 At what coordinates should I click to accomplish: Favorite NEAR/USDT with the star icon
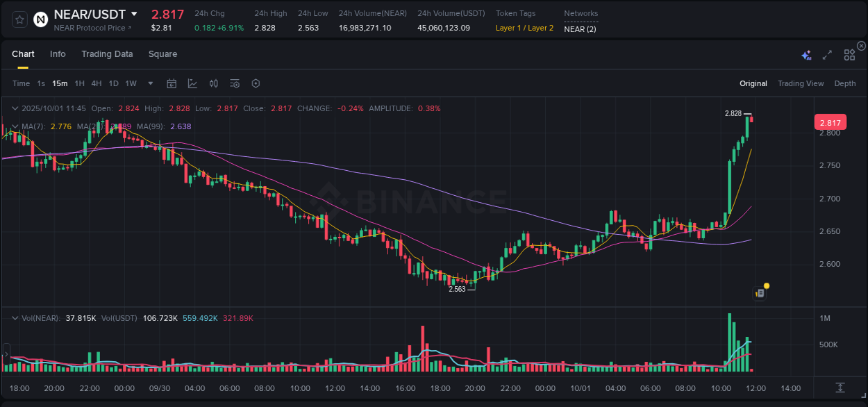pyautogui.click(x=19, y=19)
